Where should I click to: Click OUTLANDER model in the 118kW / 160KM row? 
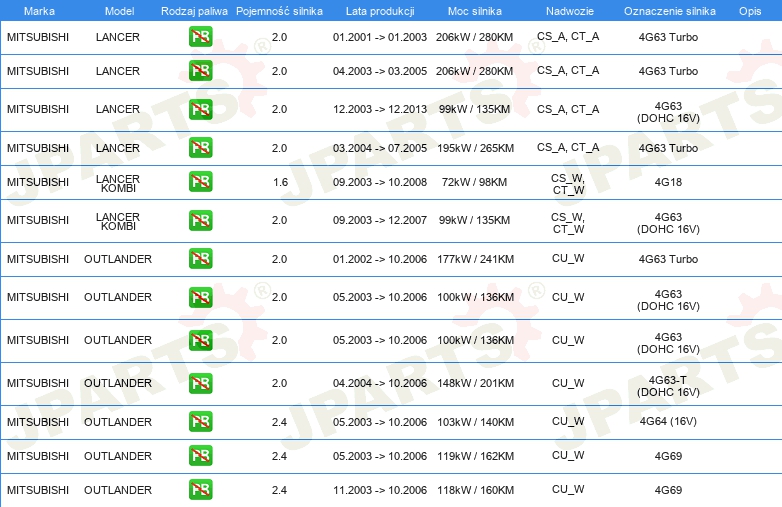click(x=118, y=491)
